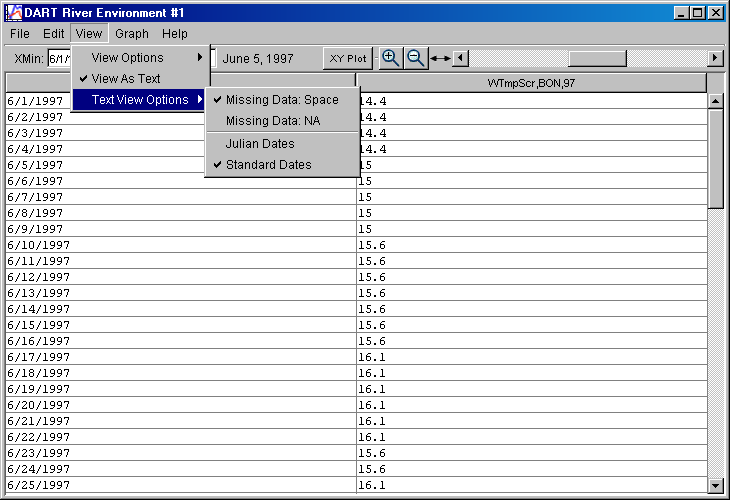Screen dimensions: 730x500
Task: Open the Help menu
Action: click(175, 34)
